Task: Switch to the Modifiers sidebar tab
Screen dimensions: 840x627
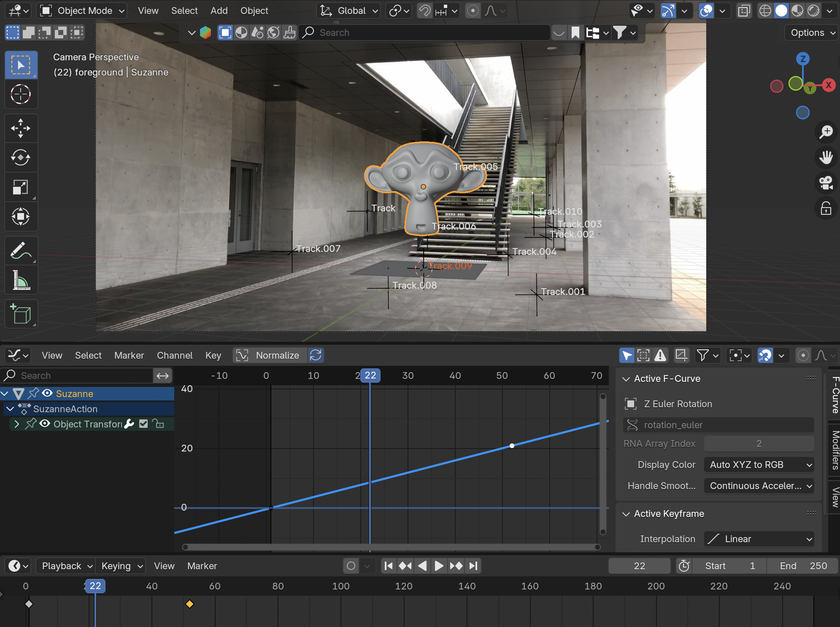Action: tap(835, 450)
